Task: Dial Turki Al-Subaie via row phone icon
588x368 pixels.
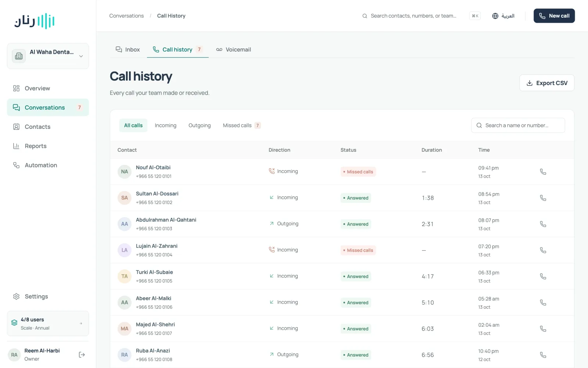Action: tap(543, 276)
